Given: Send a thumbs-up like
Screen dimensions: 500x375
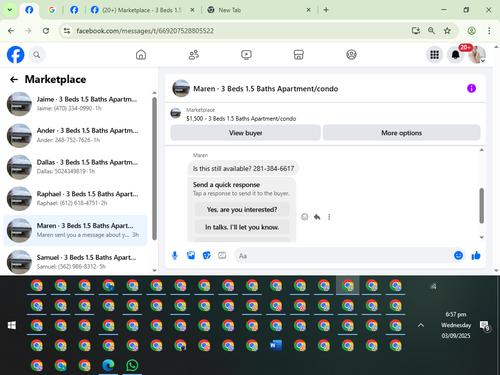Looking at the screenshot, I should pyautogui.click(x=476, y=256).
